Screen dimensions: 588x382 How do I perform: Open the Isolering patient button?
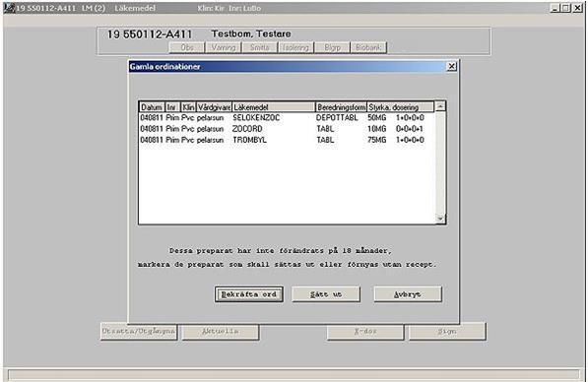tap(295, 47)
